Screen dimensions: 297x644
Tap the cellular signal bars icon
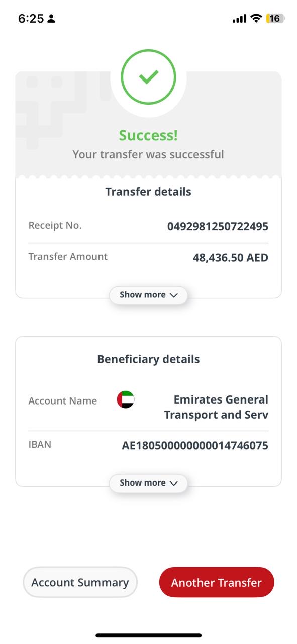tap(239, 19)
